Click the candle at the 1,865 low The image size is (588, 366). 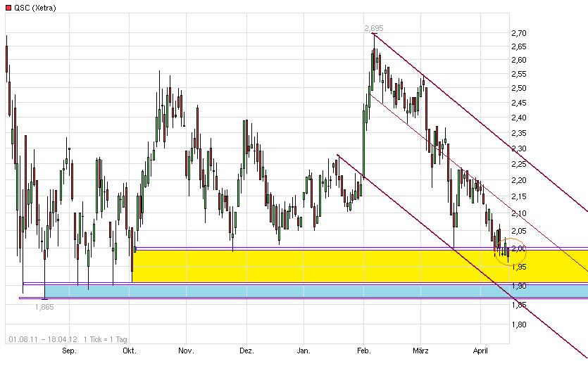tap(45, 270)
